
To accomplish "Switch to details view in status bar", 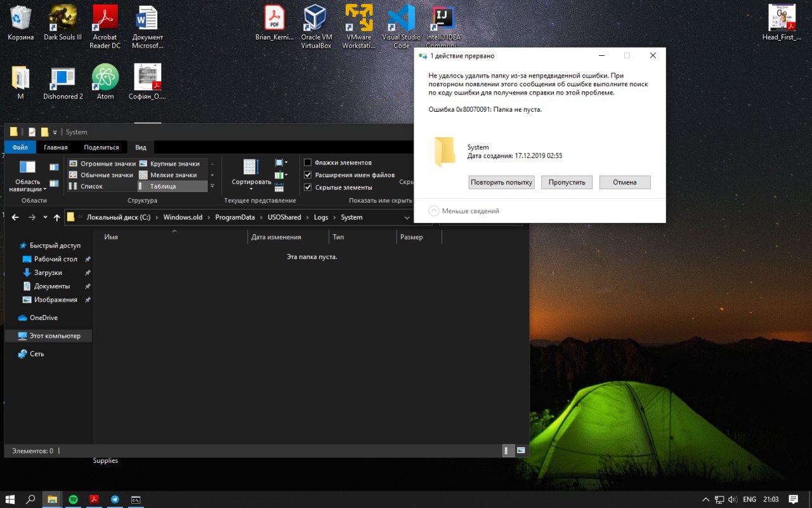I will tap(508, 450).
